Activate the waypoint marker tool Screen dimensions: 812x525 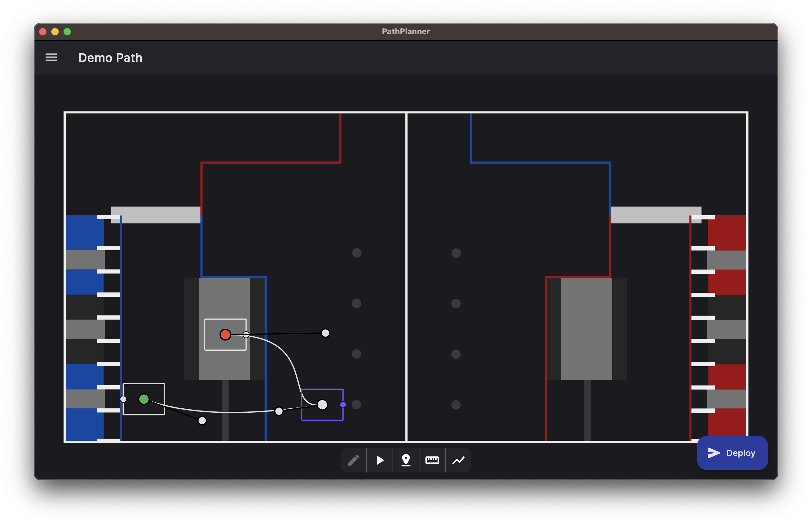click(406, 460)
